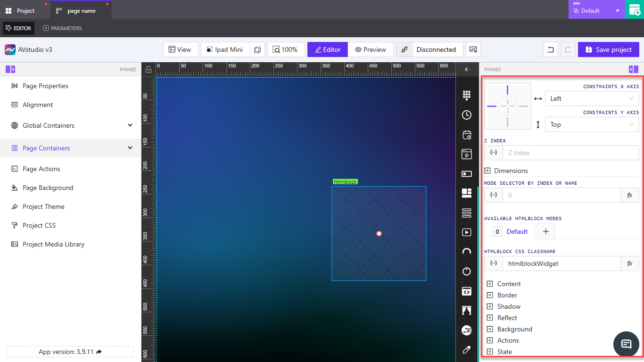Open the eyedropper tool in the right widget toolbar
The height and width of the screenshot is (362, 644).
coord(467,350)
